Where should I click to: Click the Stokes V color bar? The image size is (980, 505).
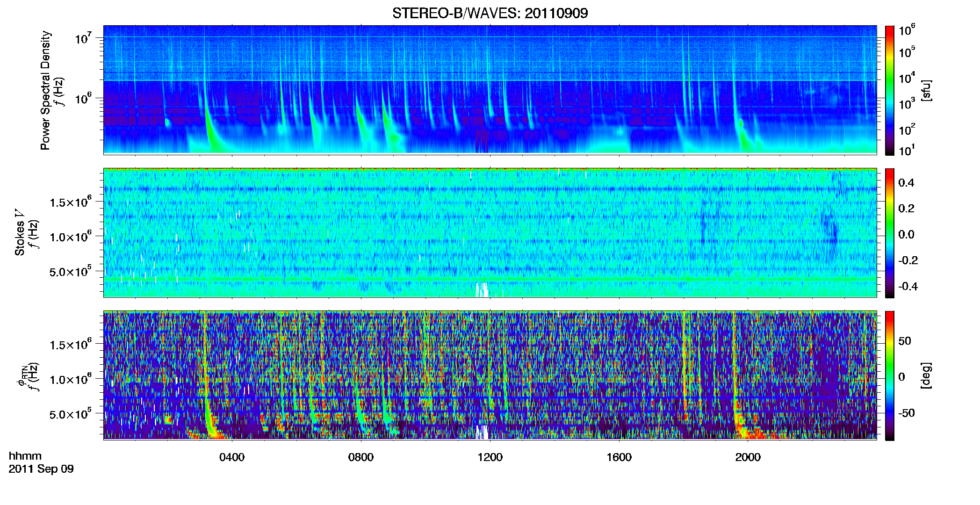[x=890, y=233]
